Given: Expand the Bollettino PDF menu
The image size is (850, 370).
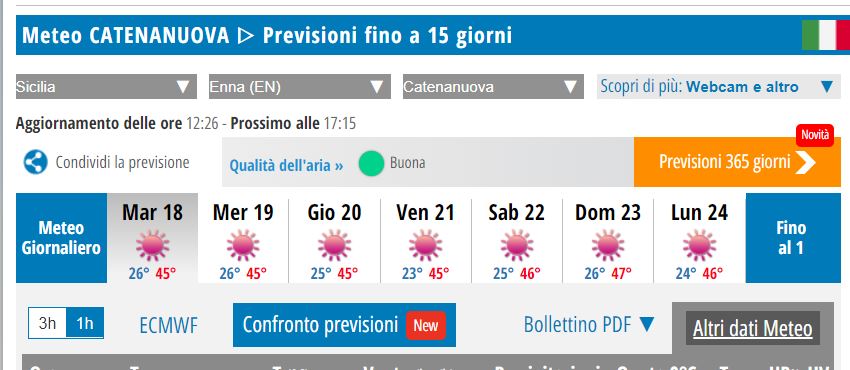Looking at the screenshot, I should click(x=589, y=324).
